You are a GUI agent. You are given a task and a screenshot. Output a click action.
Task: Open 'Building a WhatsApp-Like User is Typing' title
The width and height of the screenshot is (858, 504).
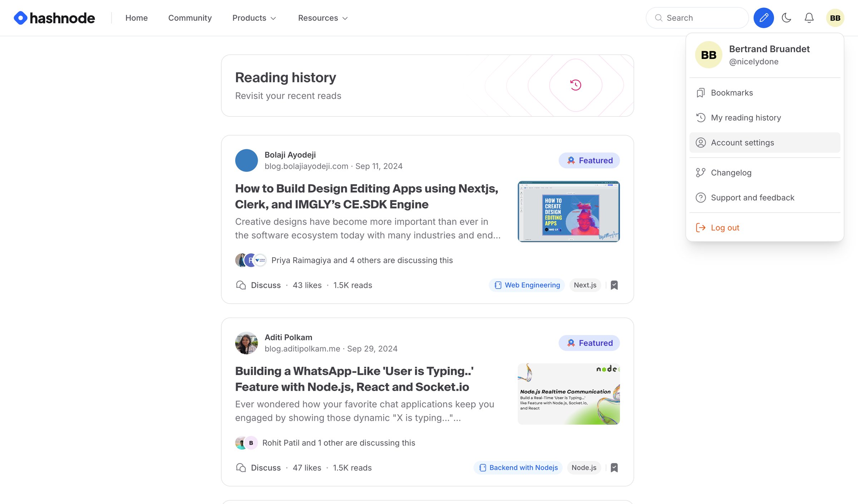[354, 379]
